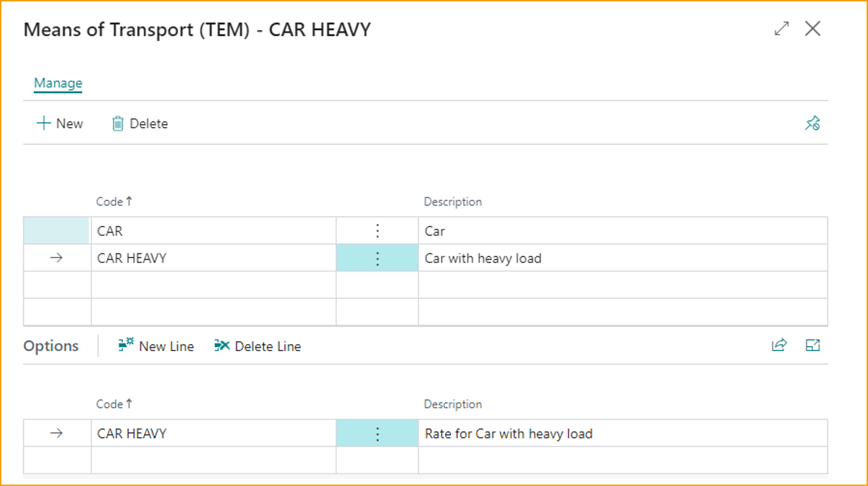Share the Options list via share icon
Viewport: 868px width, 486px height.
coord(779,345)
